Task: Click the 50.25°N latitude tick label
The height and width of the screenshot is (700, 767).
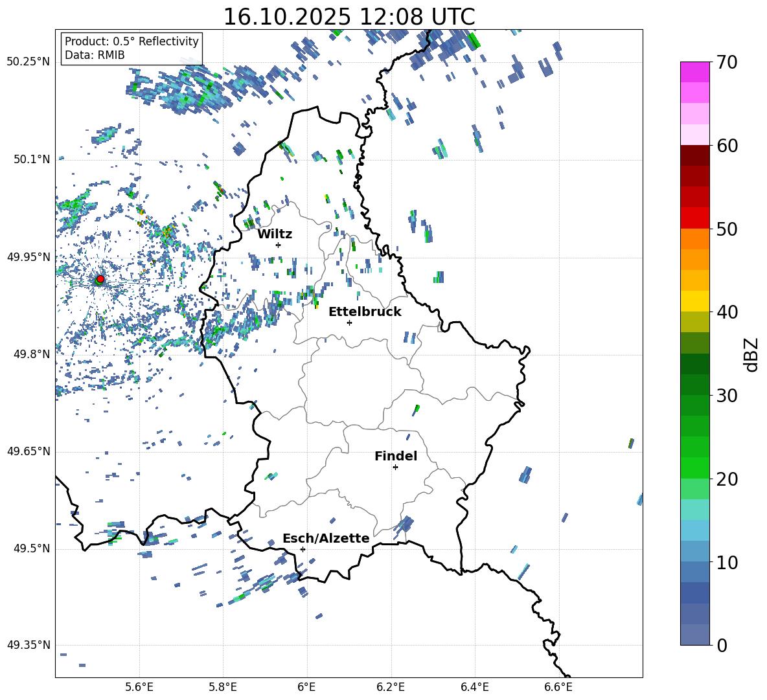Action: click(28, 62)
